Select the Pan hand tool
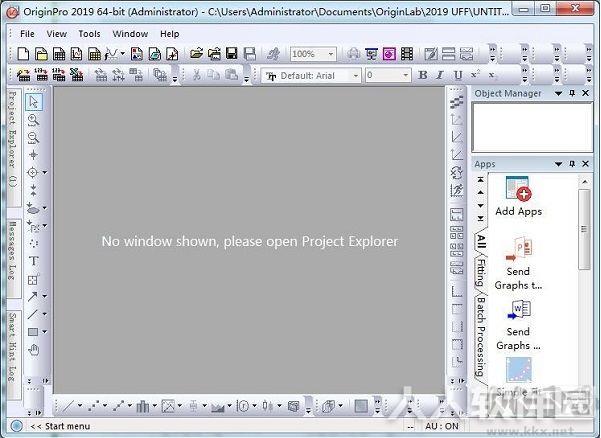The width and height of the screenshot is (601, 438). click(34, 350)
